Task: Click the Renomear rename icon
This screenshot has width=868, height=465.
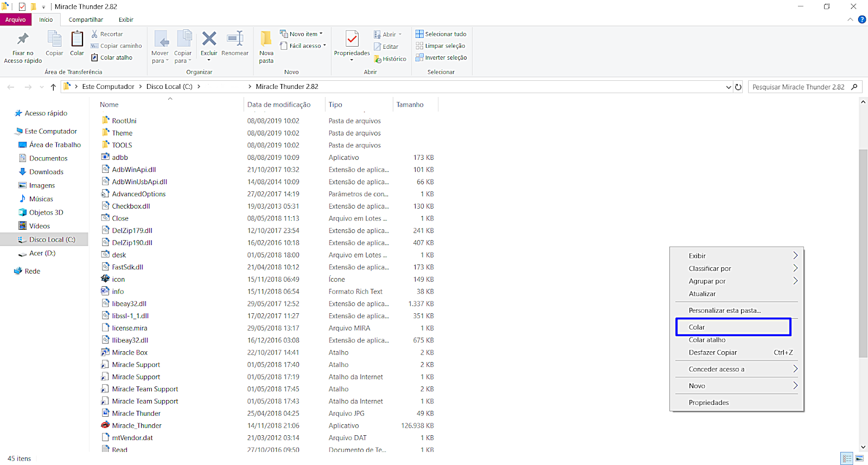Action: coord(235,39)
